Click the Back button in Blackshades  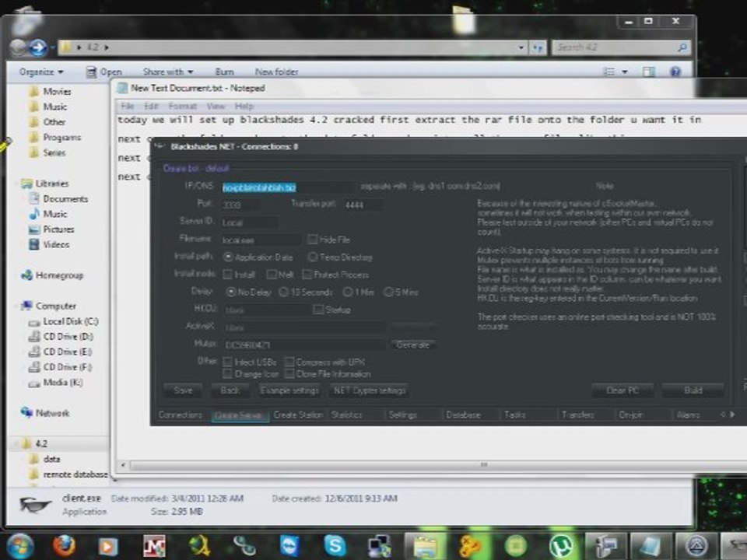point(230,390)
